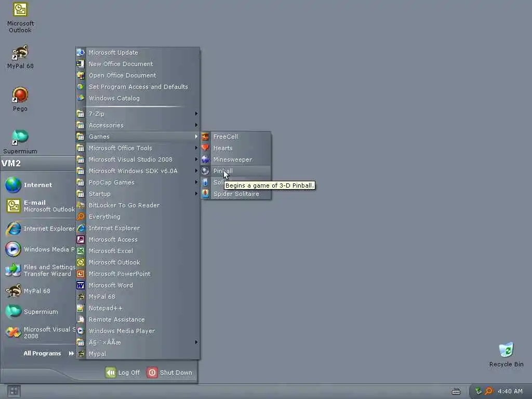Launch Microsoft Word from All Programs

tap(138, 285)
